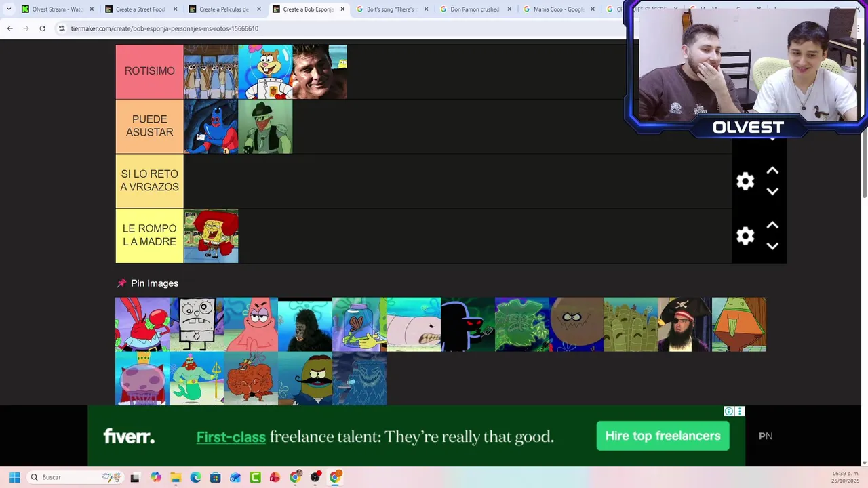Screen dimensions: 868x488
Task: Open File Explorer from the taskbar
Action: click(176, 477)
